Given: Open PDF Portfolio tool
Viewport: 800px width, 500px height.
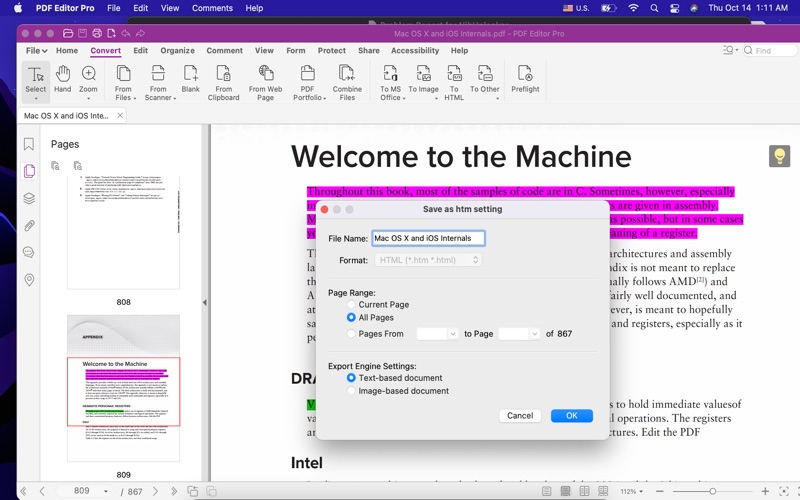Looking at the screenshot, I should 308,82.
